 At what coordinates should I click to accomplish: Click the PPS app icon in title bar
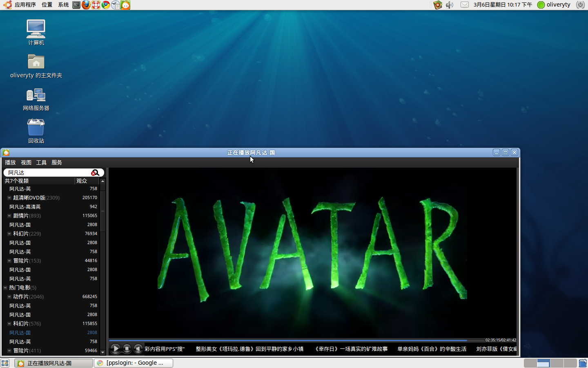click(x=6, y=153)
